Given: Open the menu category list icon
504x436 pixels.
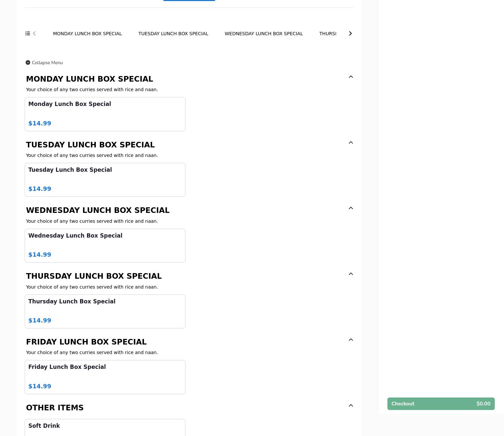Looking at the screenshot, I should tap(28, 34).
